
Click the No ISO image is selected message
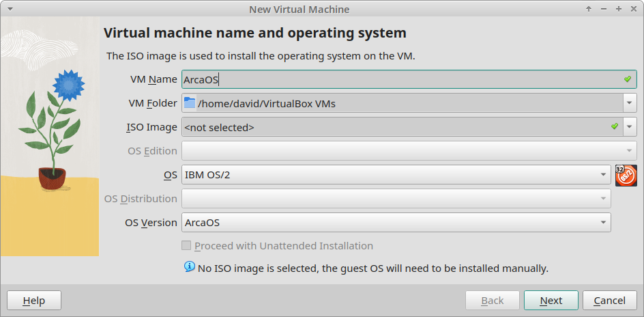click(373, 269)
